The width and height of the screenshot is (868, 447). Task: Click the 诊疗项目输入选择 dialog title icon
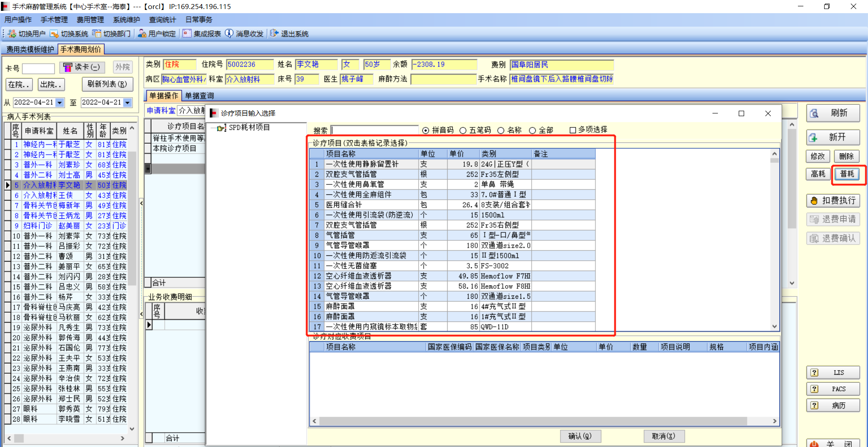(x=213, y=113)
